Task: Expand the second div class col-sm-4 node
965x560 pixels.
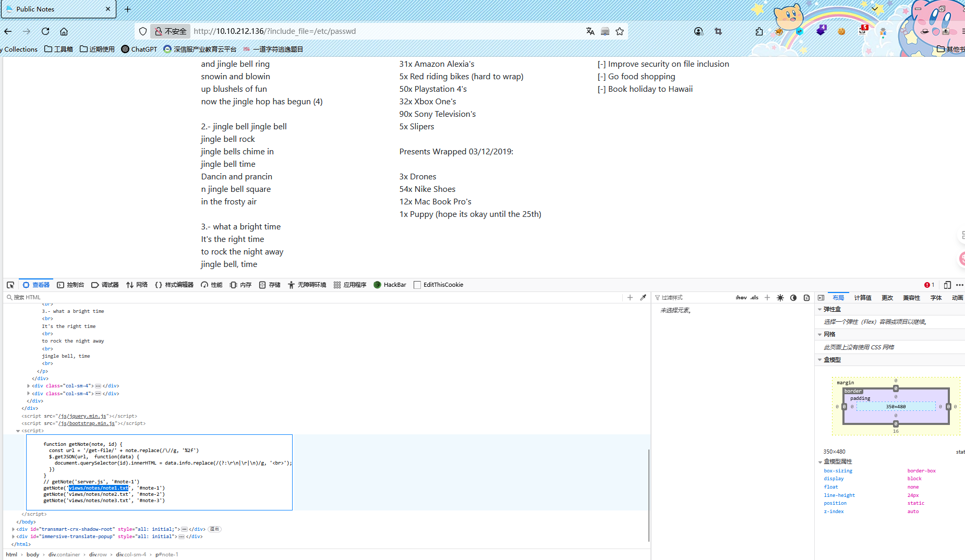Action: click(28, 394)
